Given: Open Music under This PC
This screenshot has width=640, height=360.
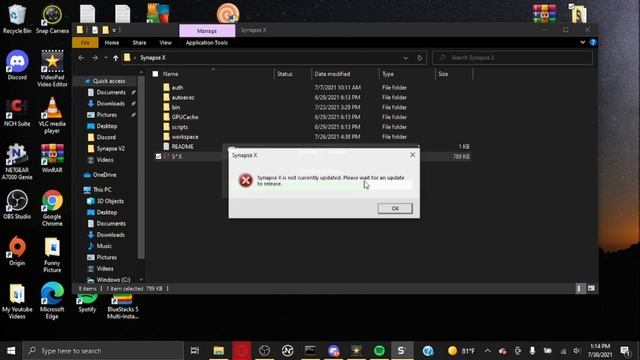Looking at the screenshot, I should pyautogui.click(x=104, y=246).
